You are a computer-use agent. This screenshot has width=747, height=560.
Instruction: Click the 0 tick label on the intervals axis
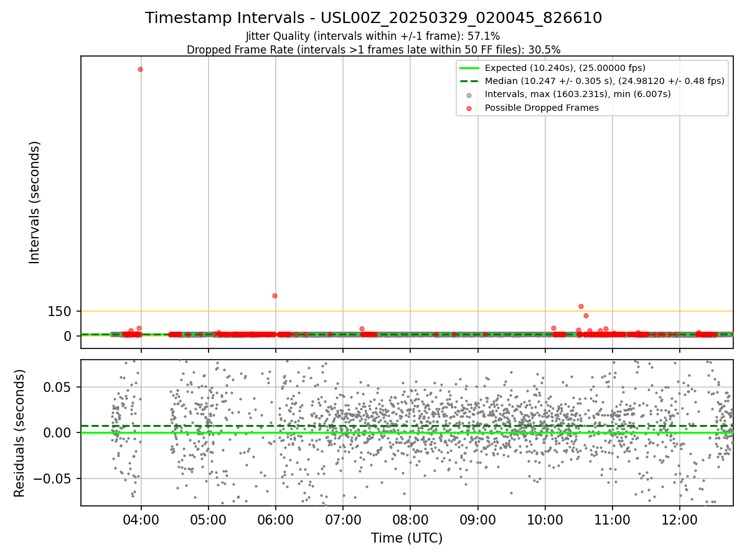[68, 336]
